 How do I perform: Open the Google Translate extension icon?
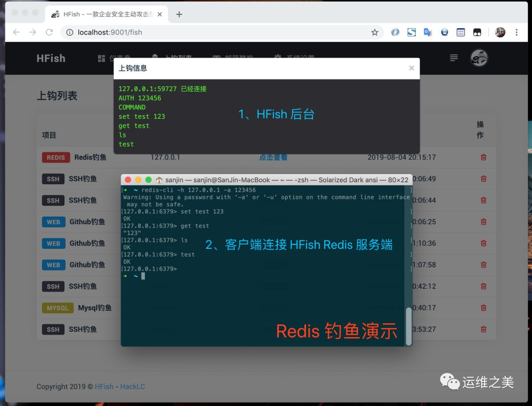pos(428,32)
